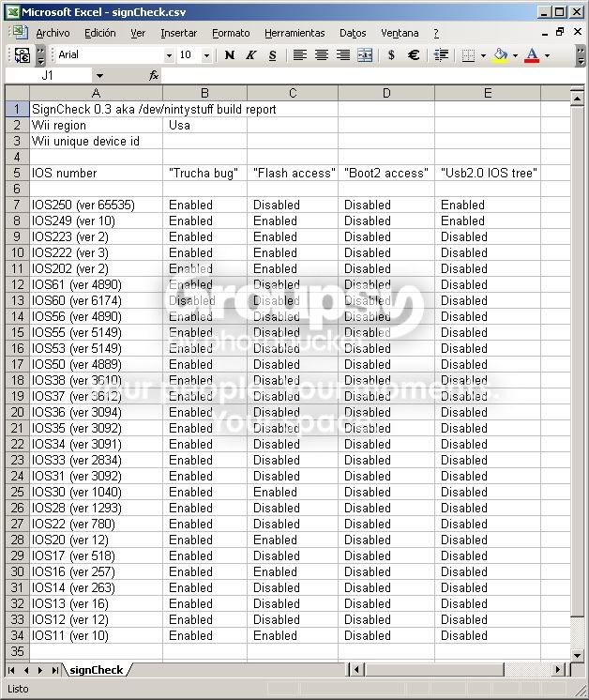Click the Font Color A icon
Image resolution: width=589 pixels, height=700 pixels.
tap(532, 55)
